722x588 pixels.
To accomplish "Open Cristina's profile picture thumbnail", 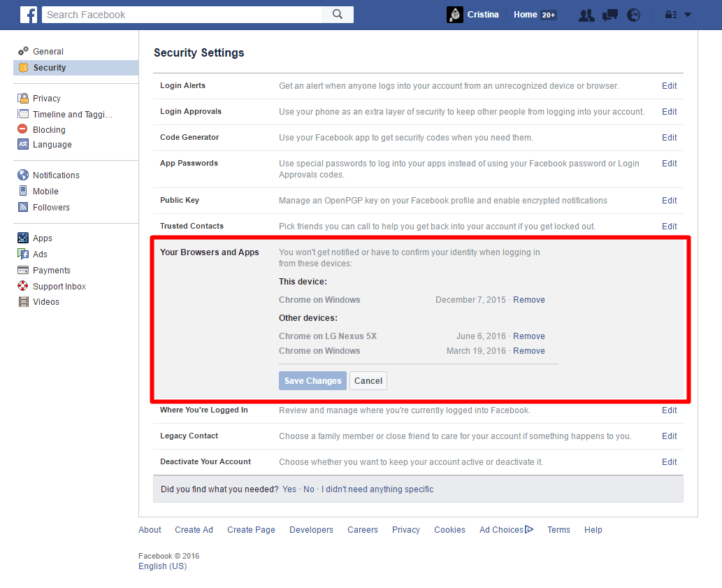I will [x=455, y=15].
